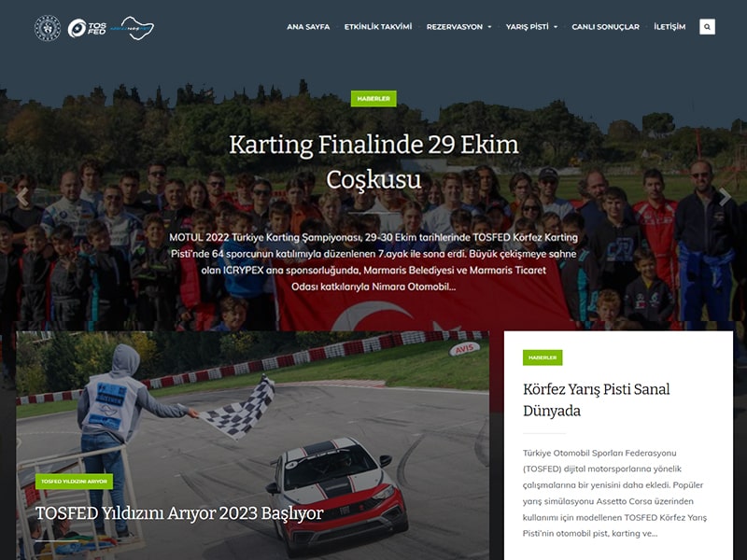
Task: Advance to next slide with right arrow
Action: [x=725, y=197]
